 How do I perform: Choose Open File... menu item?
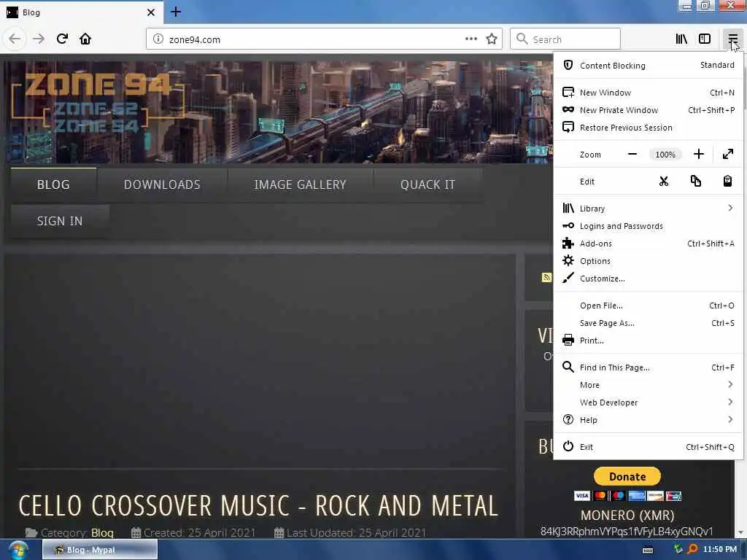coord(649,306)
